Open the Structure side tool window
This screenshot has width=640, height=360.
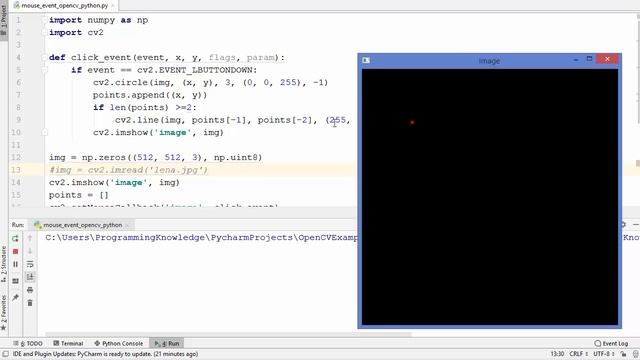4,264
